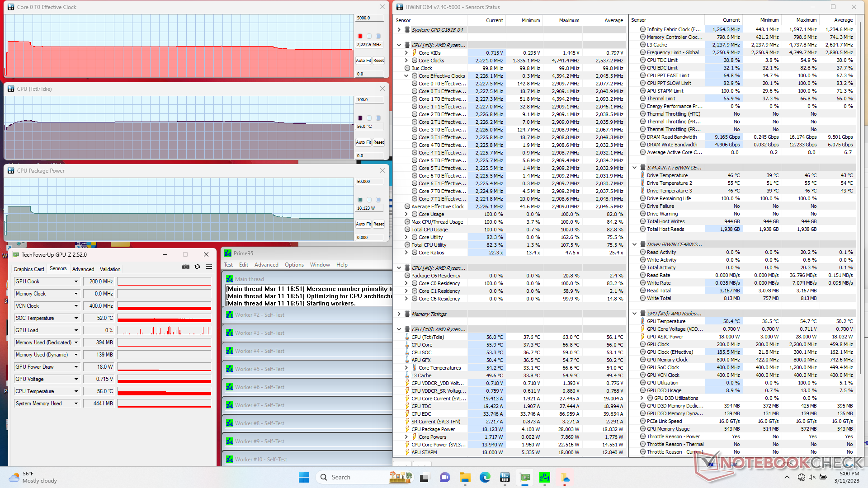Open the GPU-Z hamburger menu
The image size is (868, 488).
(209, 267)
